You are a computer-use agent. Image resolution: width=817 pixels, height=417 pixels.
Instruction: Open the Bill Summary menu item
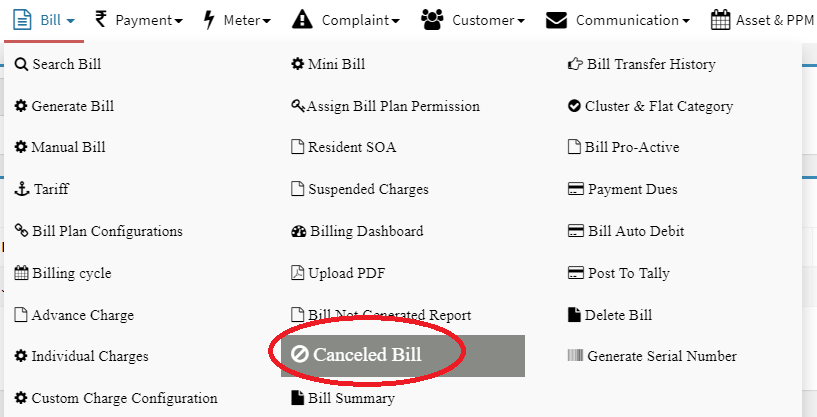350,398
